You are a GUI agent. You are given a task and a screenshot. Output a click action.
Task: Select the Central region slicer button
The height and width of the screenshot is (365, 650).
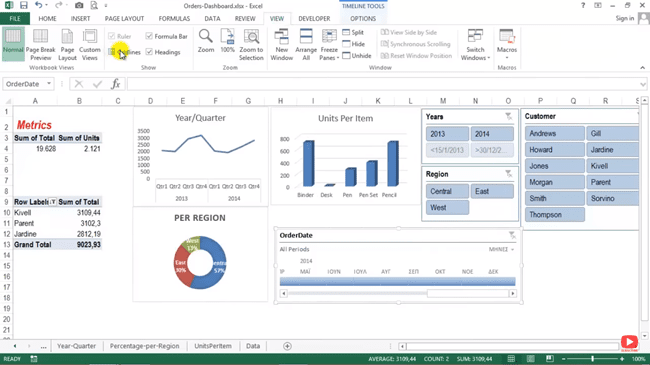tap(447, 191)
